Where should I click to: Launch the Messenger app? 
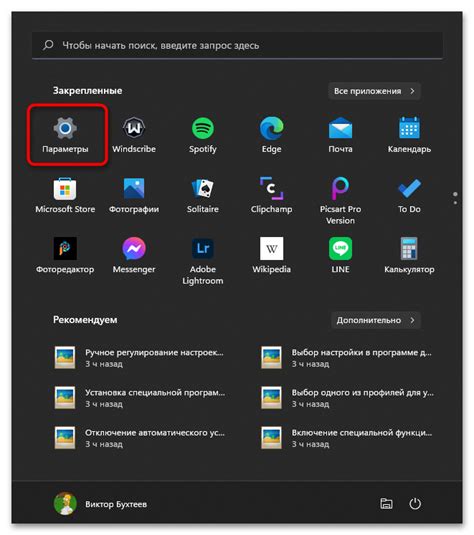tap(134, 255)
